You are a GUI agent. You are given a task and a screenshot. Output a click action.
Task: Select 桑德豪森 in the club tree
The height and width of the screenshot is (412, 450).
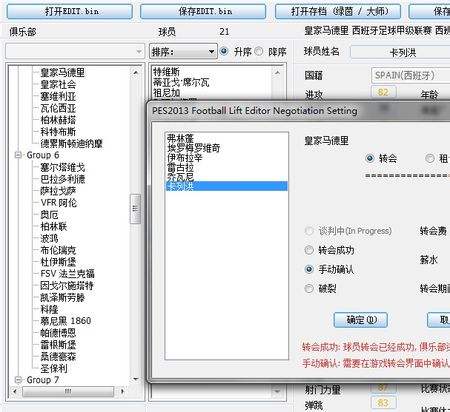pyautogui.click(x=58, y=357)
